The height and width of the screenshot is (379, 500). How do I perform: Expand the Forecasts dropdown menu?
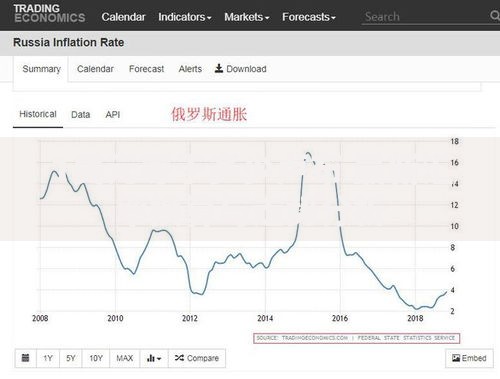309,17
